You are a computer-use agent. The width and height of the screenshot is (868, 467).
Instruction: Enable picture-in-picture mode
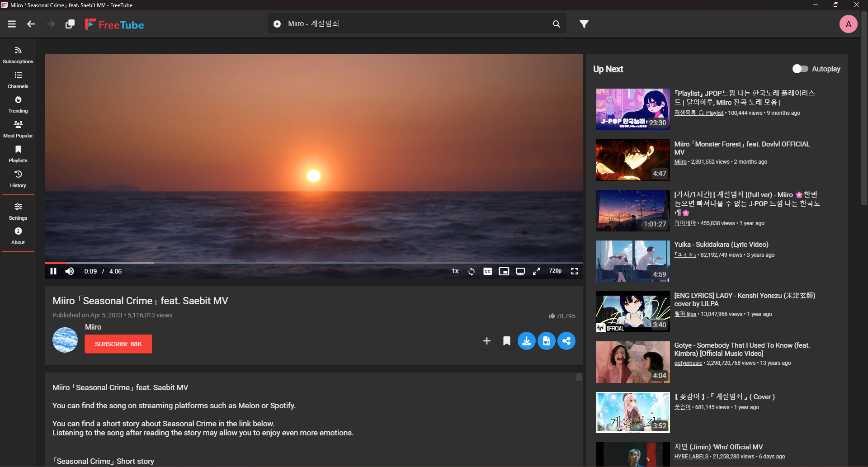coord(504,271)
